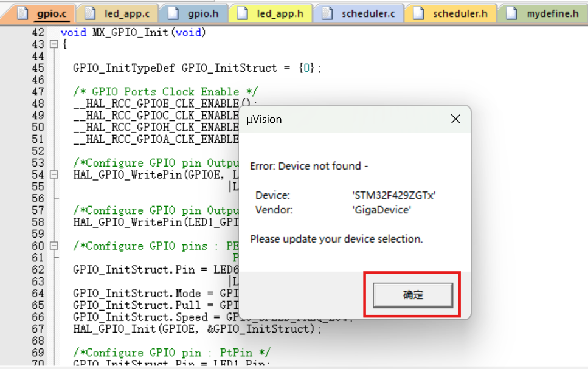Screen dimensions: 588x369
Task: Open the scheduler.c tab
Action: (x=359, y=14)
